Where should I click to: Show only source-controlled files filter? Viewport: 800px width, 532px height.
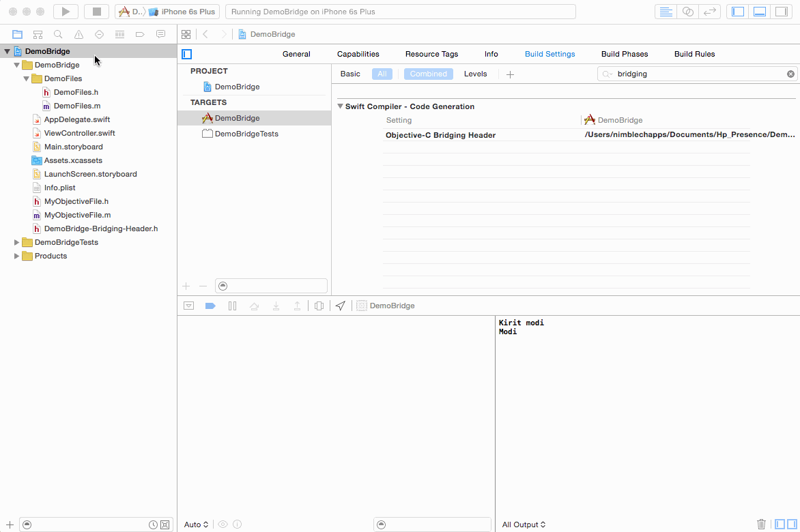point(165,525)
